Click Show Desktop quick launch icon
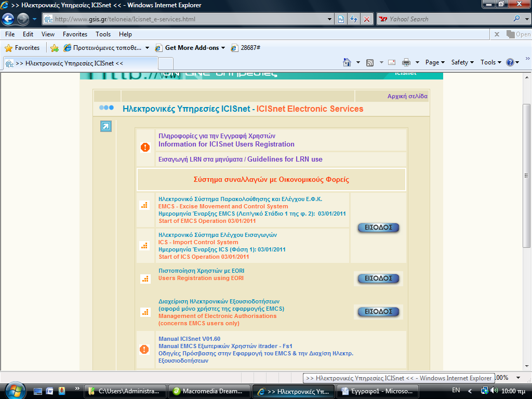The width and height of the screenshot is (532, 399). pos(37,391)
